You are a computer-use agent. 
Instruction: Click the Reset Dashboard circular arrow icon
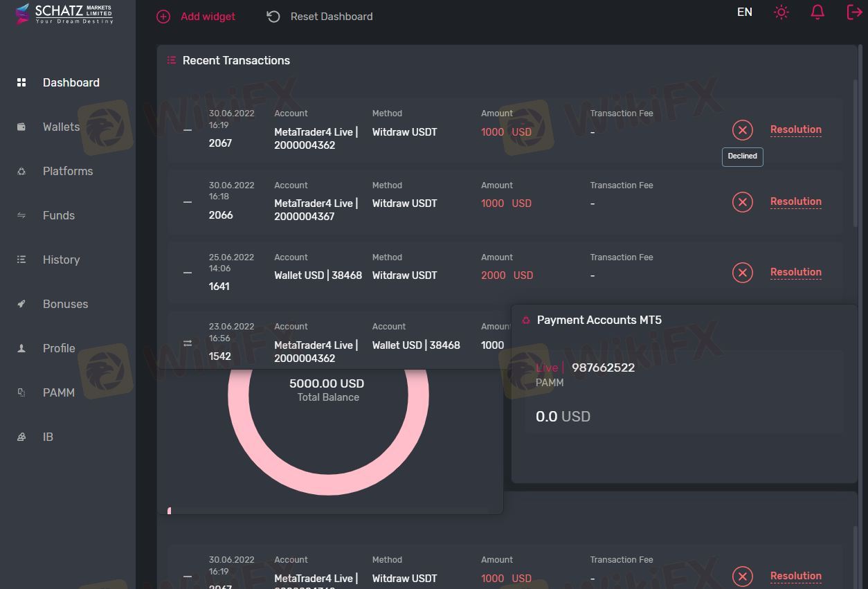tap(273, 17)
